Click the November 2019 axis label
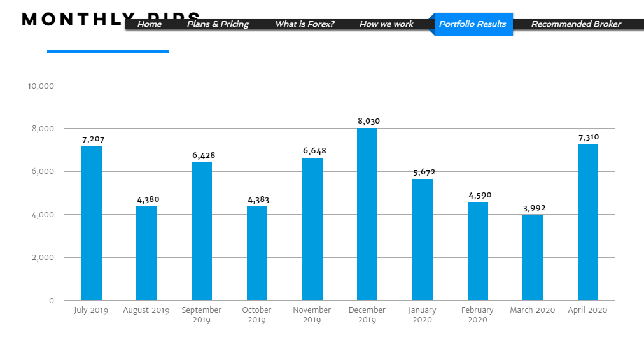 (312, 315)
